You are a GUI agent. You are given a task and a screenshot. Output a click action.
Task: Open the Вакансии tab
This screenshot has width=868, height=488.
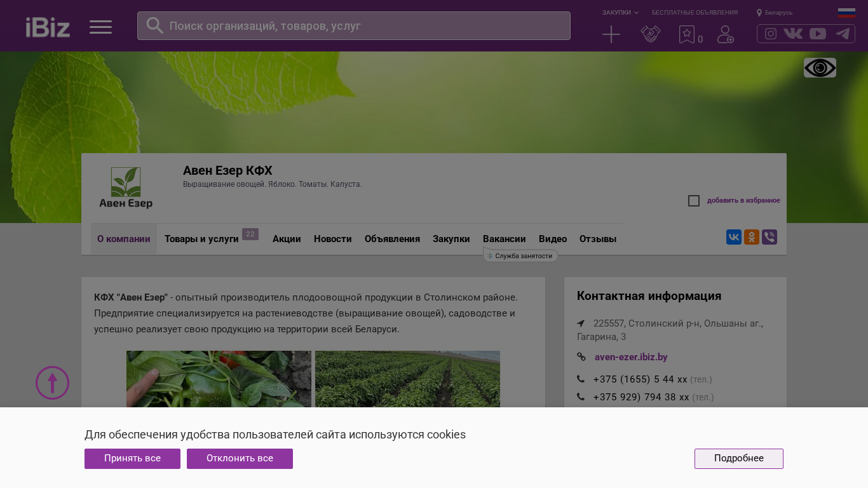point(505,239)
